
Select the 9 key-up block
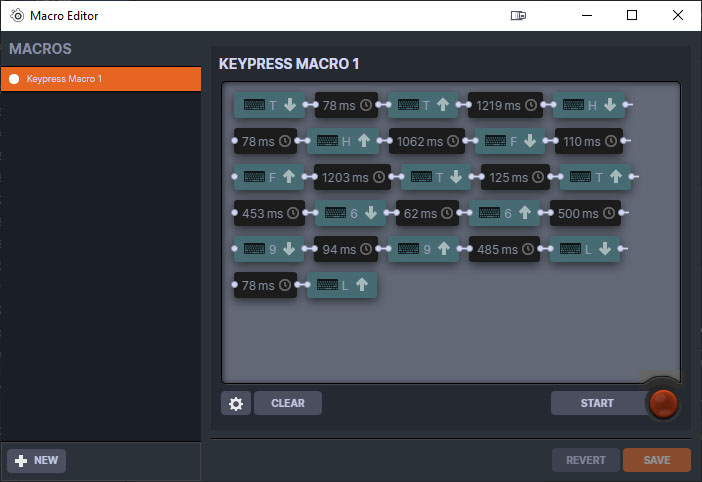(x=423, y=249)
